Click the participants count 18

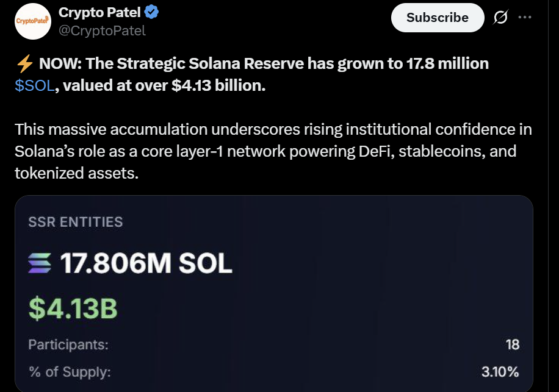tap(512, 344)
